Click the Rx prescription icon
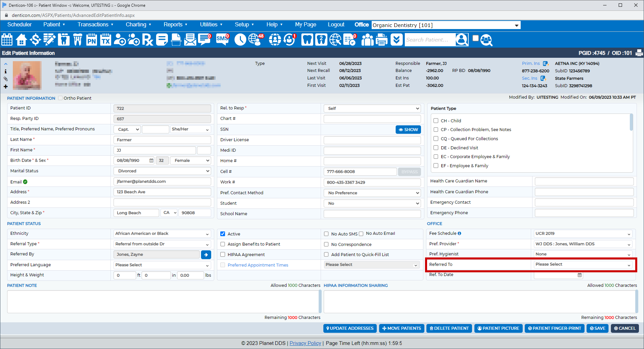This screenshot has width=644, height=349. click(x=148, y=40)
